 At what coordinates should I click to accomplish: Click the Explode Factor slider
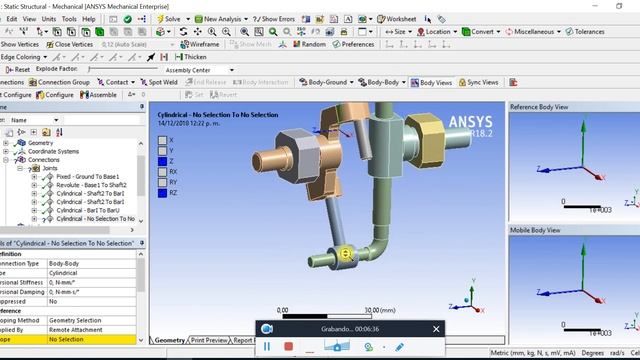[123, 69]
